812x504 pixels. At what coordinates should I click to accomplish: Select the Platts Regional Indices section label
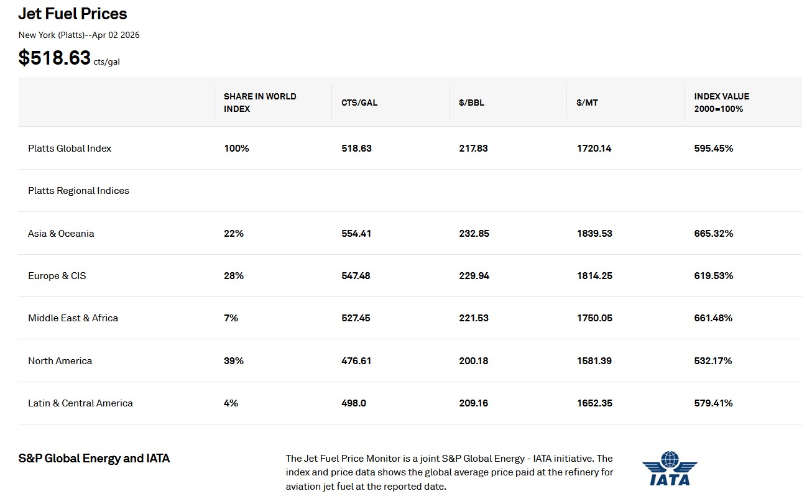click(x=78, y=191)
